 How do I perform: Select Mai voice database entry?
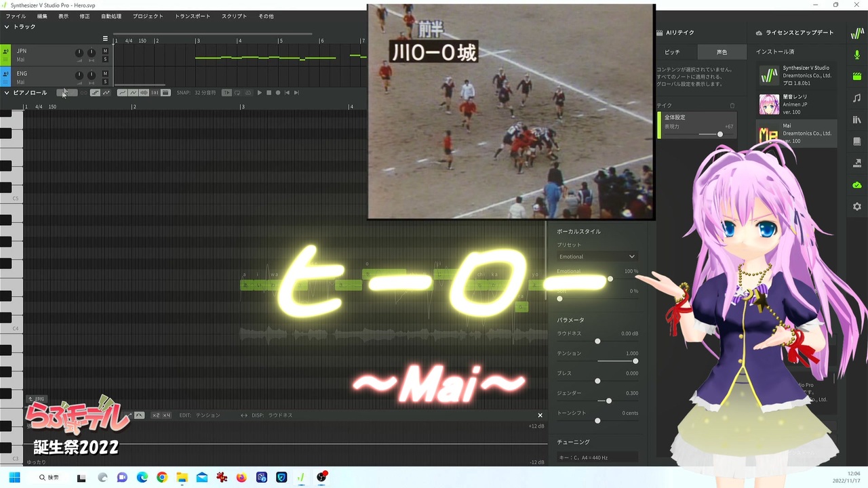(x=796, y=133)
